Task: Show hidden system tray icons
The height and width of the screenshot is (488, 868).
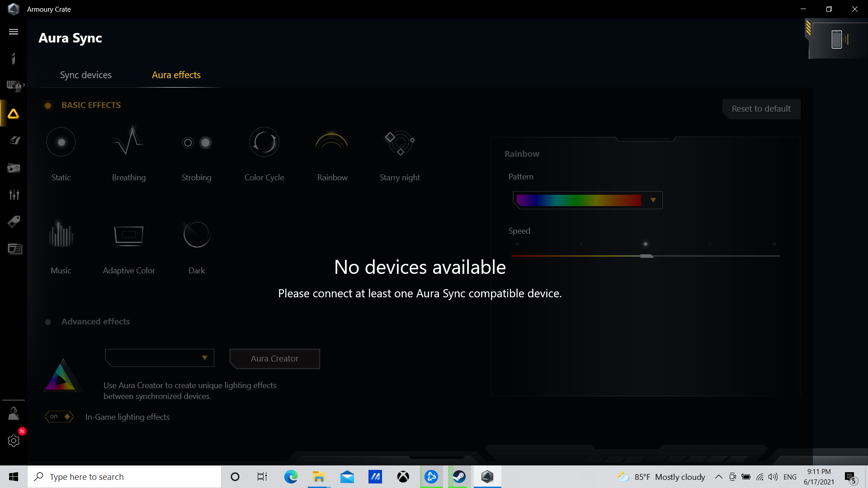Action: coord(718,477)
